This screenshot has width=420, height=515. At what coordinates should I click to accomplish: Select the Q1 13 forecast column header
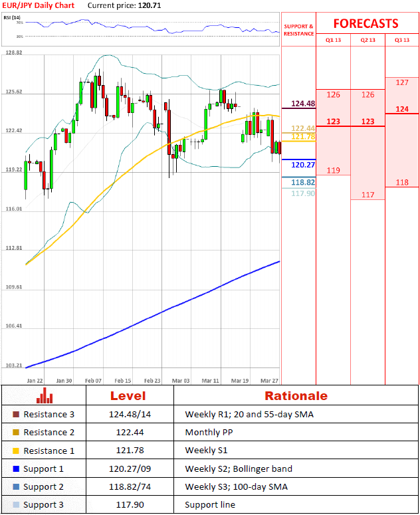point(333,40)
